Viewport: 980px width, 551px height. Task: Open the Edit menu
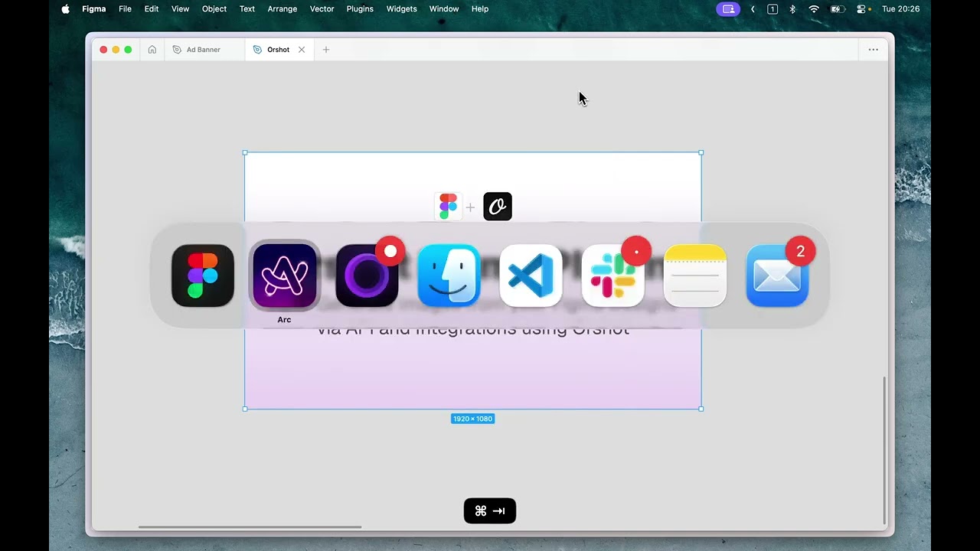tap(152, 9)
